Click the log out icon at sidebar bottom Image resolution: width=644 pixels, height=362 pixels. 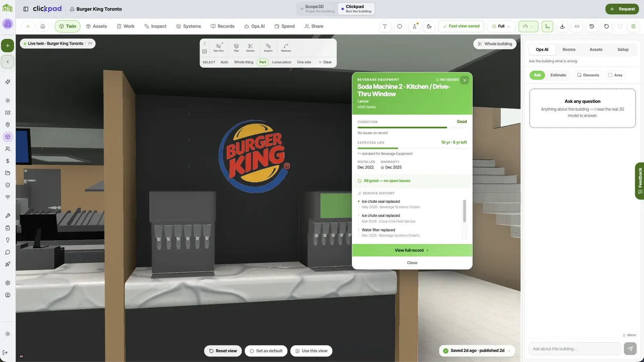point(5,353)
